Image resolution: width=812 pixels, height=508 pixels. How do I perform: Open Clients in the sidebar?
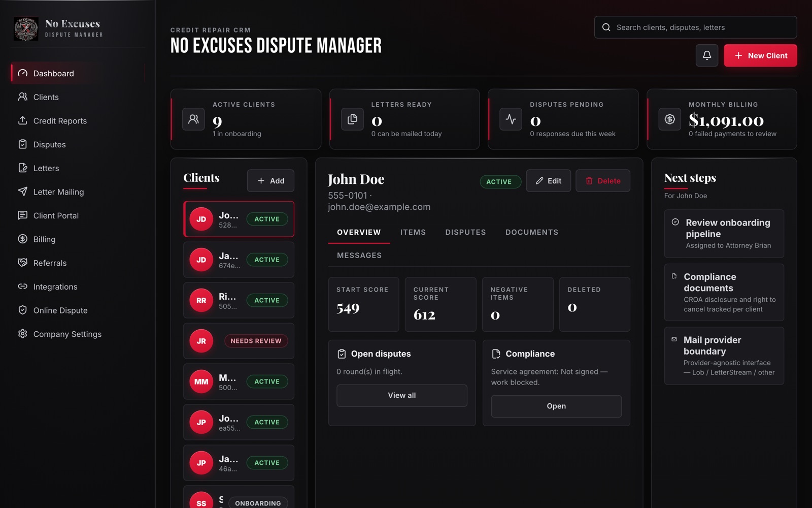point(78,97)
